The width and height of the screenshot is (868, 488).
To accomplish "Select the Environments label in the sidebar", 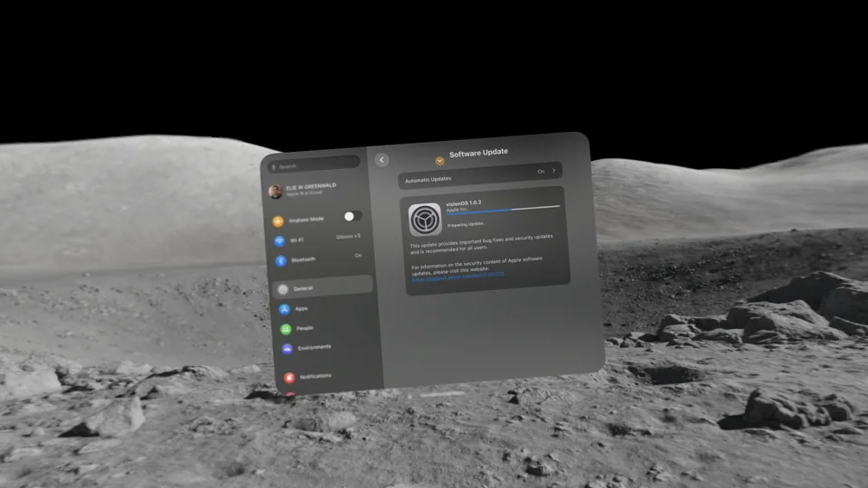I will (x=315, y=347).
